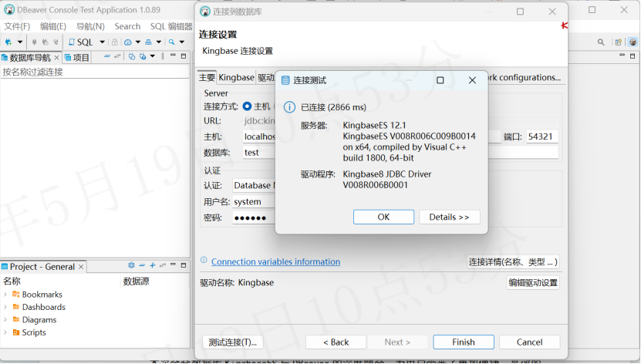Open the 编辑(E) menu
This screenshot has width=641, height=364.
click(x=53, y=26)
